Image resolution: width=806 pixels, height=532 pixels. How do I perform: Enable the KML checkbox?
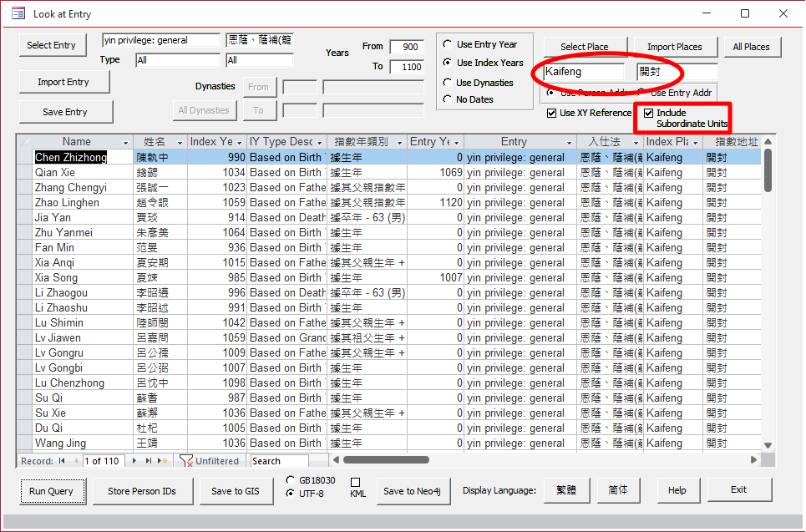(x=355, y=483)
